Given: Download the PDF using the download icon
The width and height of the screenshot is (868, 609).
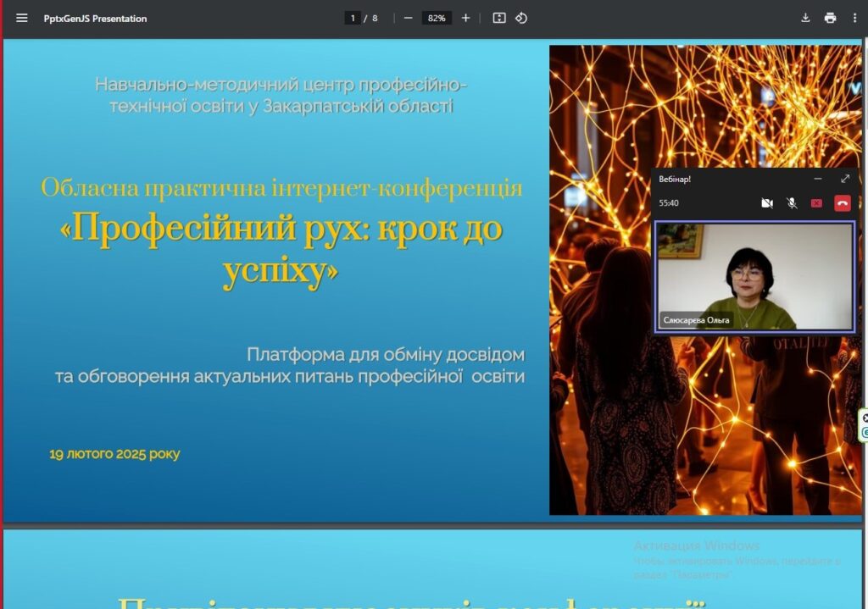Looking at the screenshot, I should [x=805, y=18].
